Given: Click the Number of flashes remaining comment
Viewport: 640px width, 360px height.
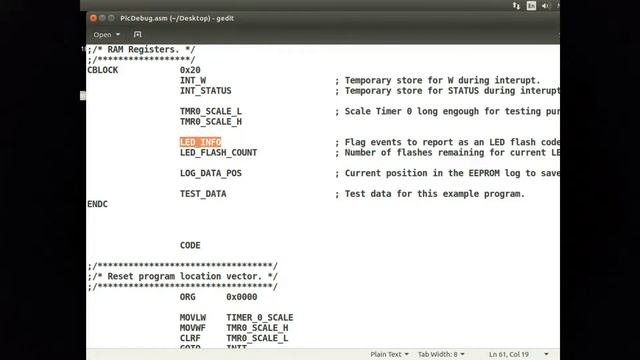Looking at the screenshot, I should tap(447, 153).
